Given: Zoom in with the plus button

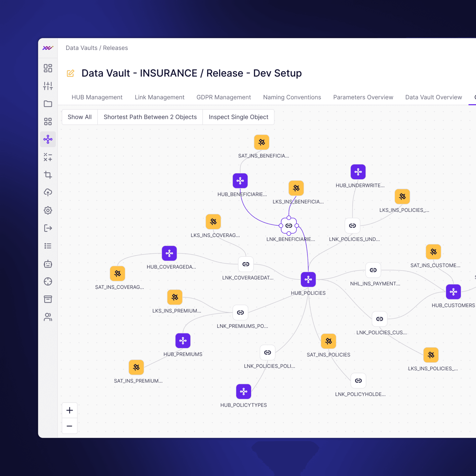Looking at the screenshot, I should click(69, 410).
